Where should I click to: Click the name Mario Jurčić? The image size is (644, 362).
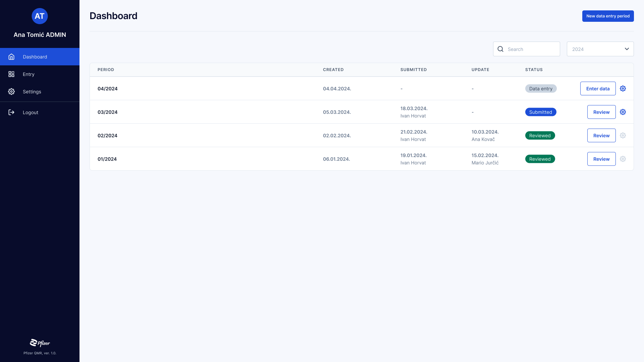485,163
